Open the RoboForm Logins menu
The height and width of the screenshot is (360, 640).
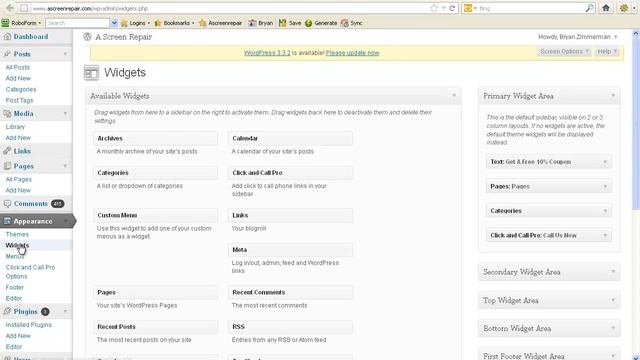tap(136, 23)
